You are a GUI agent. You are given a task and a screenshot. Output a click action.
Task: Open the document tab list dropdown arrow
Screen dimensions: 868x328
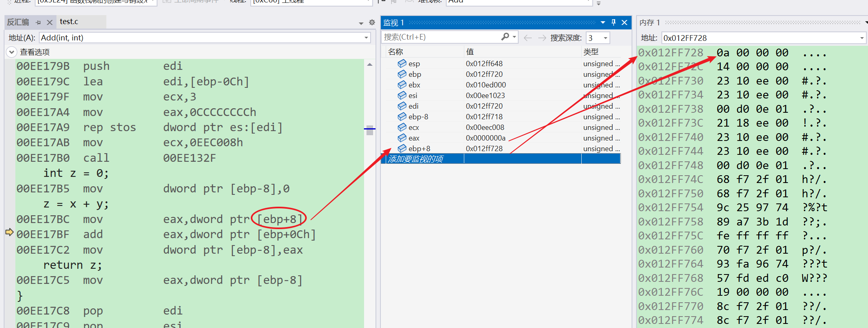361,23
